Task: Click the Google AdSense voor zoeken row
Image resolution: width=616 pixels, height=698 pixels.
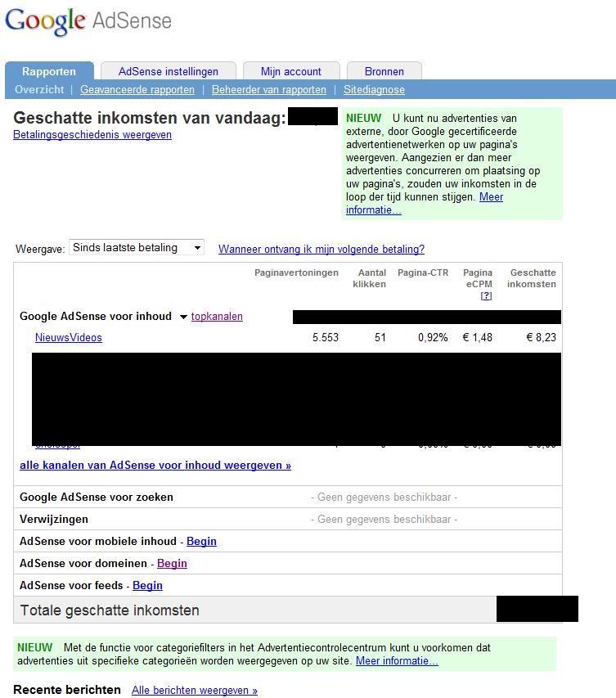Action: pos(288,497)
